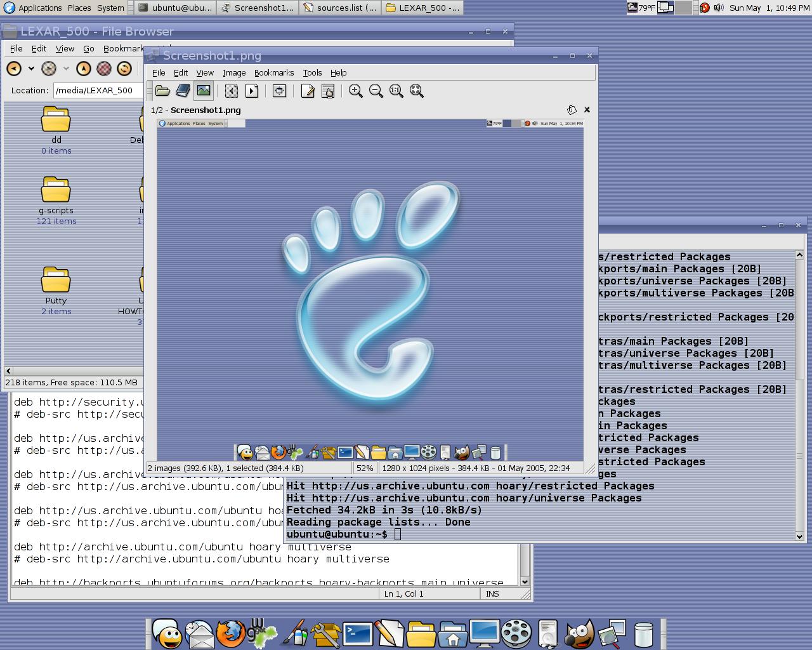Click the 79°F weather applet
Viewport: 812px width, 650px height.
641,8
